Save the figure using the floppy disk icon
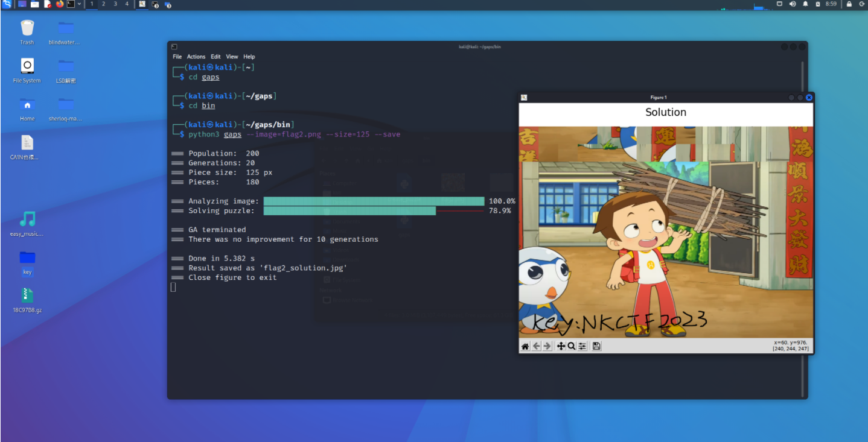This screenshot has height=442, width=868. (x=596, y=346)
